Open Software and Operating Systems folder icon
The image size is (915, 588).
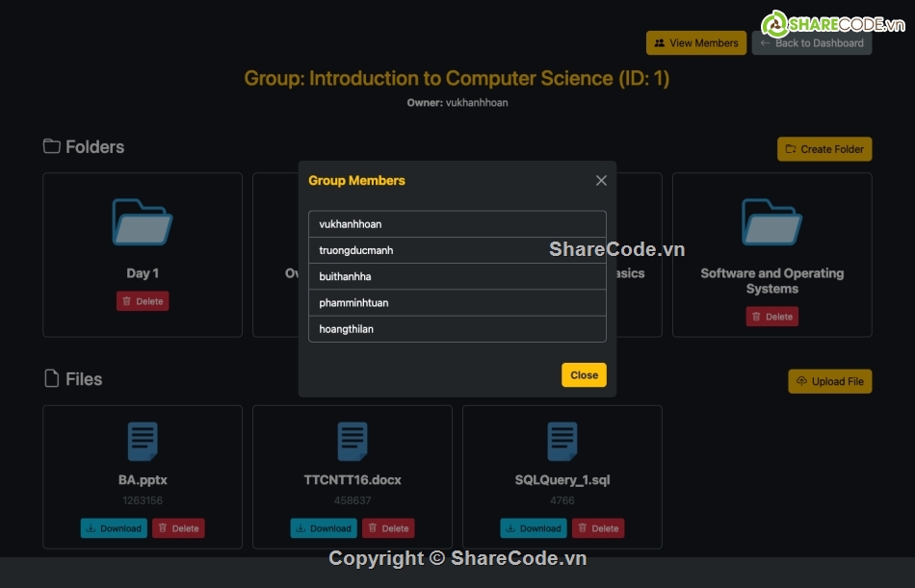(771, 222)
